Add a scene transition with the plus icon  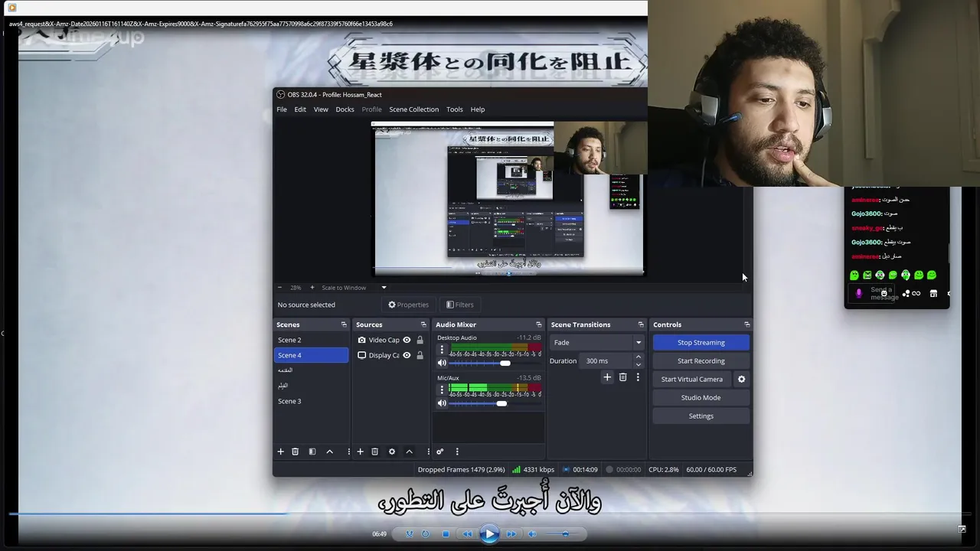[607, 377]
